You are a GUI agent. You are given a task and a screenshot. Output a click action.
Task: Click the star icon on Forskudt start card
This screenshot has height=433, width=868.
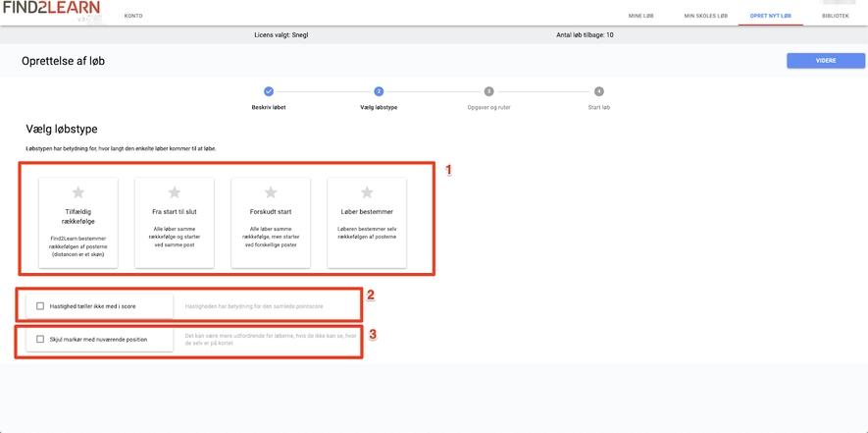click(x=271, y=192)
